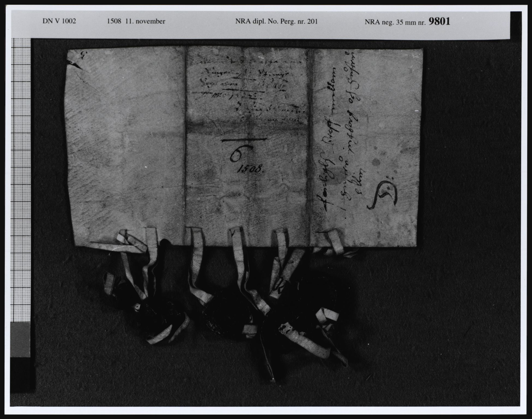Click the "NRA neg. 35 mm nr." text
This screenshot has height=419, width=532.
(x=396, y=22)
